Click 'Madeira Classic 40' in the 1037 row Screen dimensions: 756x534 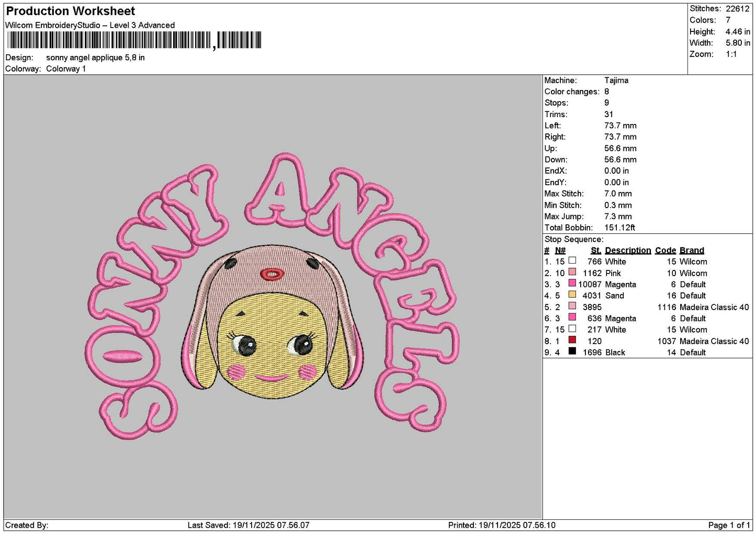click(x=714, y=342)
